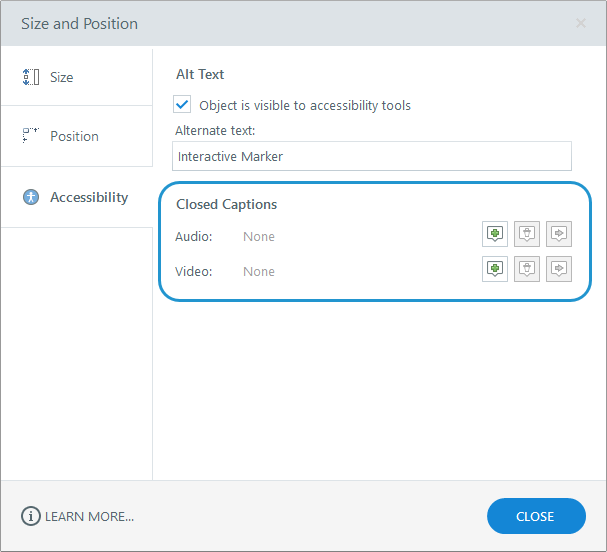Click the export captions icon for Audio
607x552 pixels.
559,234
